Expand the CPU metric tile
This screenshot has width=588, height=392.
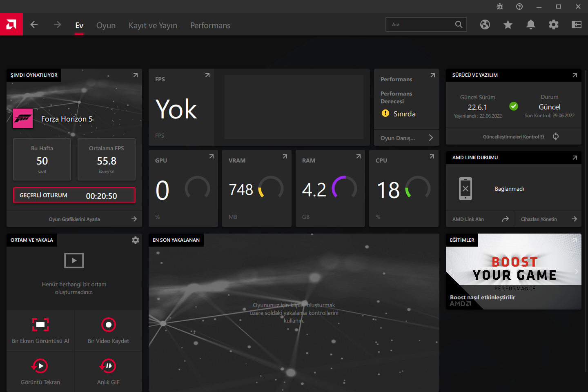pyautogui.click(x=432, y=156)
